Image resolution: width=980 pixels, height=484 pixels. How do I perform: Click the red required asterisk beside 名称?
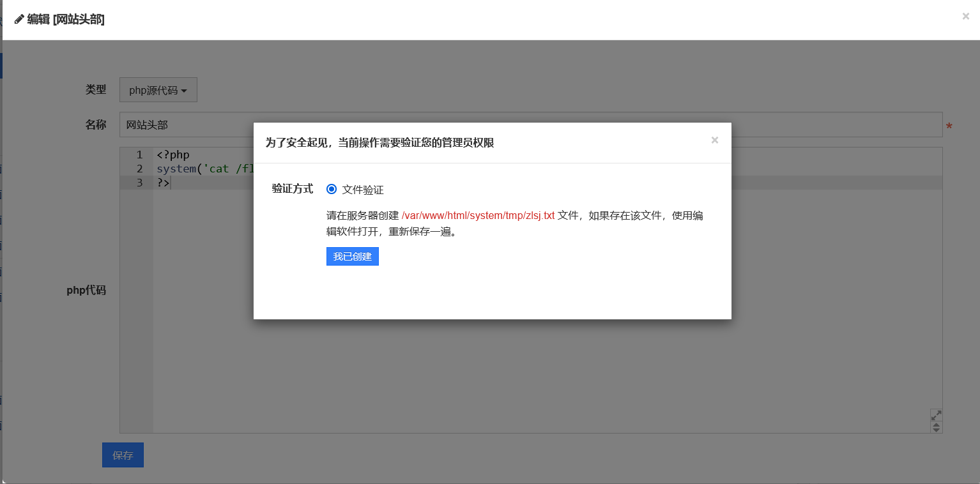pos(949,127)
